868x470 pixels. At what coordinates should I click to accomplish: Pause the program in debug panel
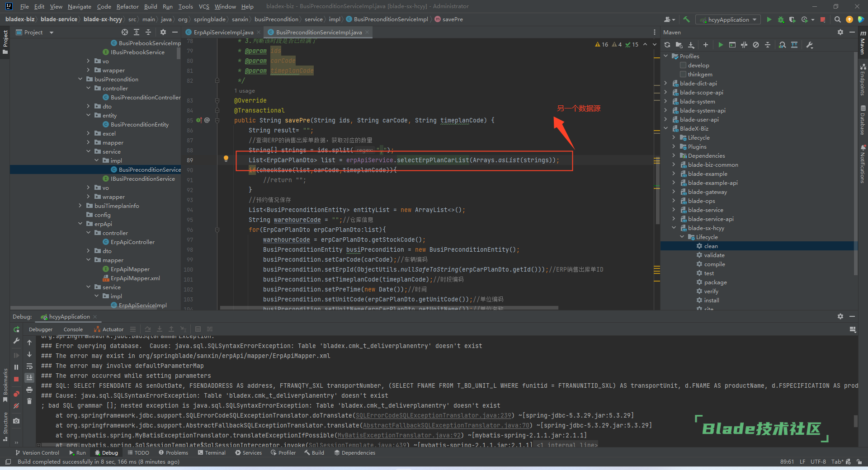coord(16,367)
